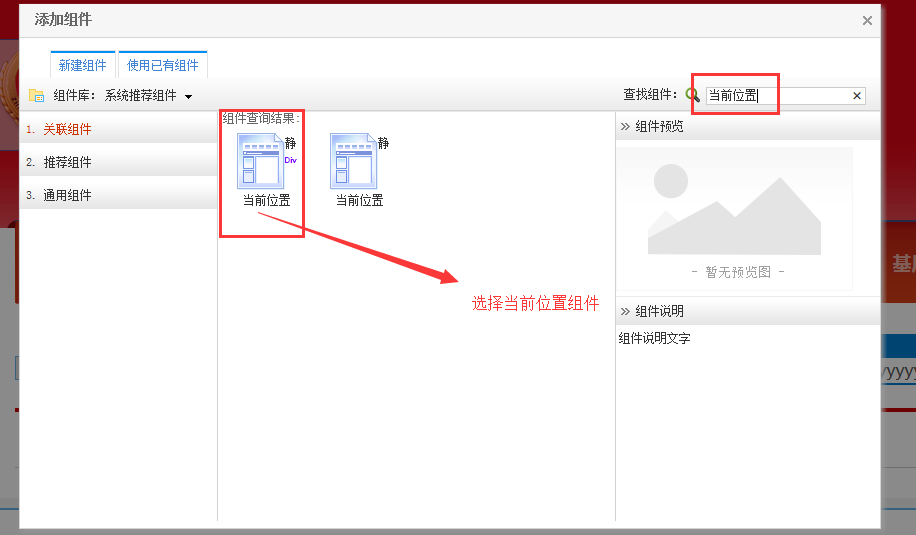Clear the search box with its X icon

[x=857, y=96]
